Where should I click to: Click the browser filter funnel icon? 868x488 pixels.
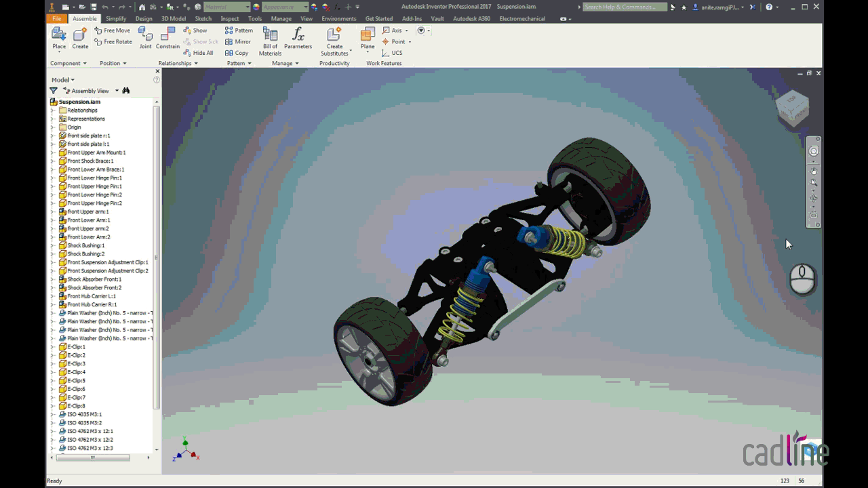54,91
